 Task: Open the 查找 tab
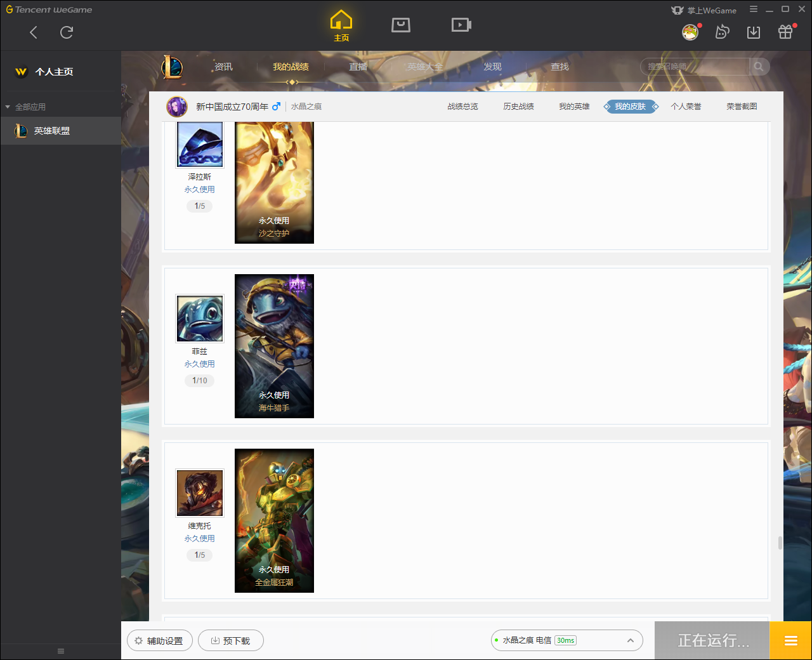pyautogui.click(x=560, y=67)
